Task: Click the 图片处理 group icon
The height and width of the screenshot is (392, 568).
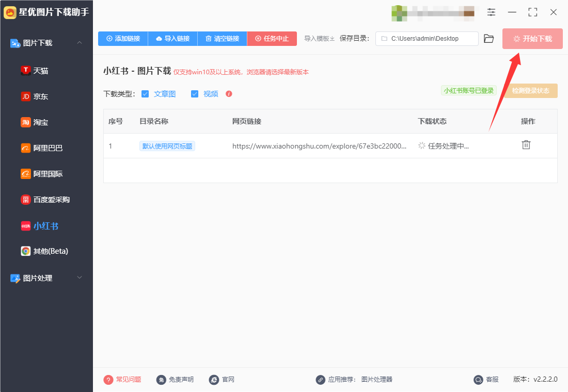Action: (15, 278)
